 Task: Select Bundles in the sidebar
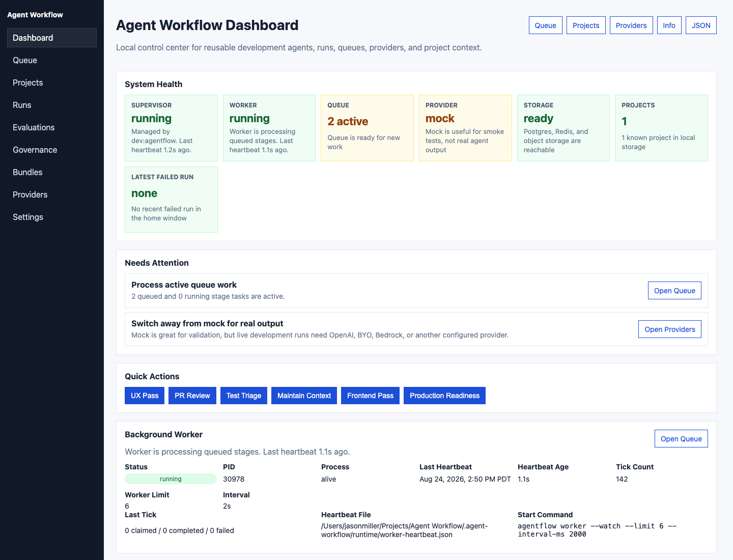(x=52, y=172)
